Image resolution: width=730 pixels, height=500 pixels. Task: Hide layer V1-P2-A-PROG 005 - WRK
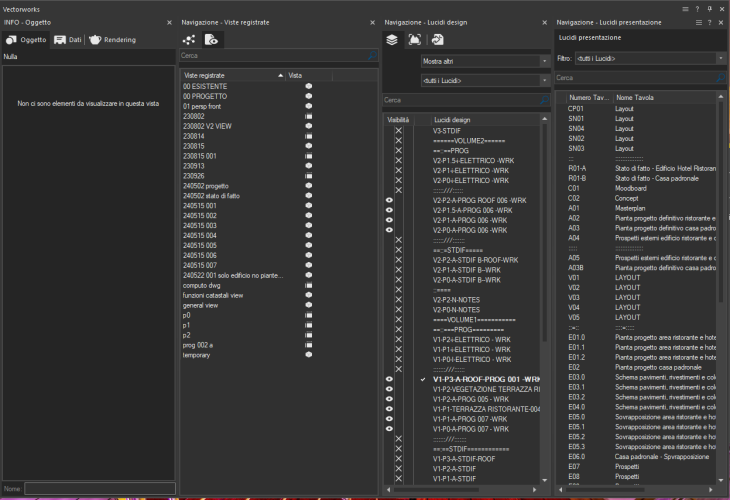[x=389, y=399]
